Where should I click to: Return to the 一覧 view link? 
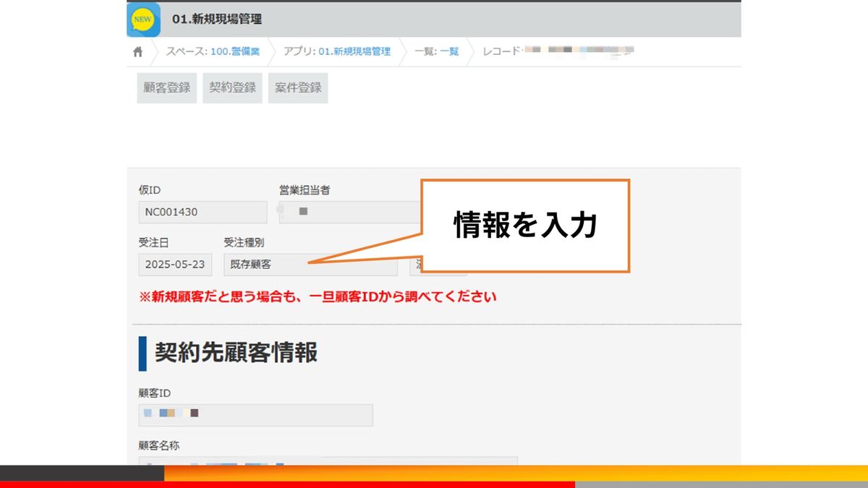pos(449,52)
